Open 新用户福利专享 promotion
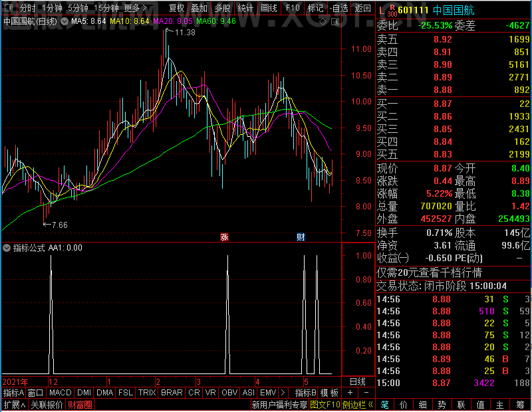Viewport: 532px width, 412px height. pyautogui.click(x=279, y=405)
